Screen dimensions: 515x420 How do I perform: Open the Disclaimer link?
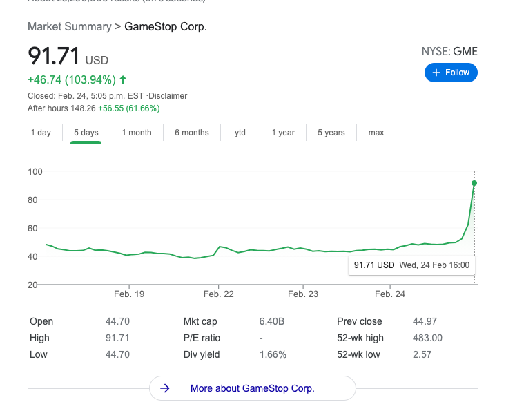168,96
